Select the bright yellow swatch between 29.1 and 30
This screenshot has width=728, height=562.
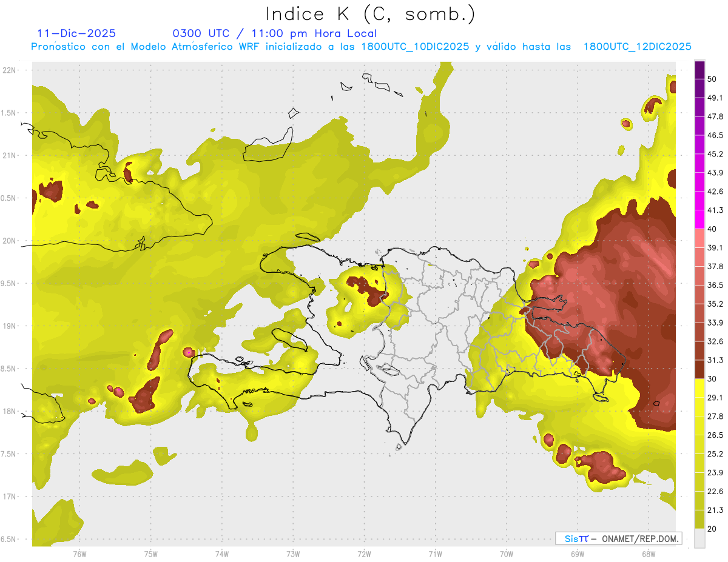699,387
